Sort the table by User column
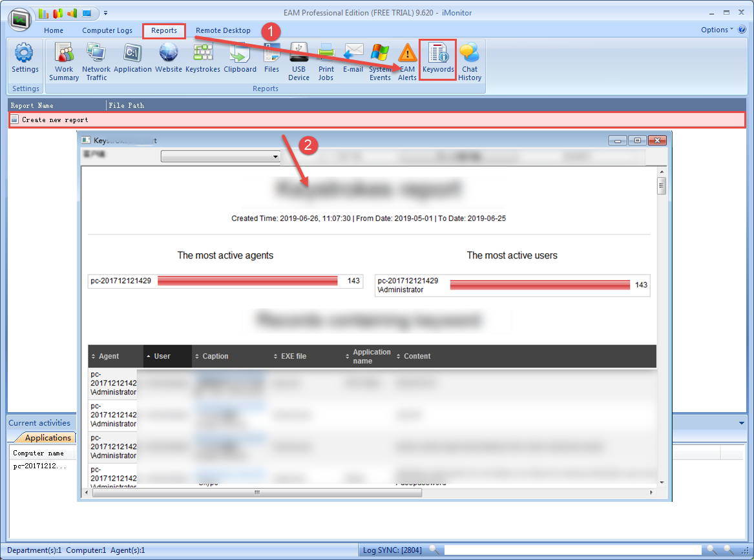The height and width of the screenshot is (560, 754). tap(168, 356)
